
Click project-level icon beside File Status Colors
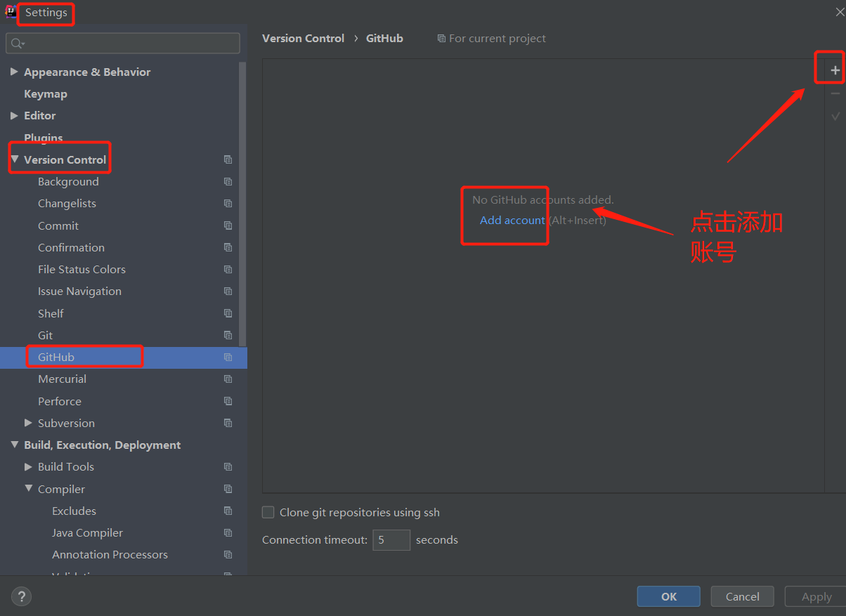[228, 270]
